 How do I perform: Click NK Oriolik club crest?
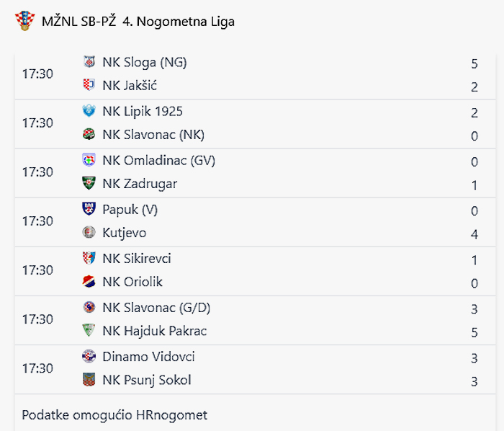89,281
